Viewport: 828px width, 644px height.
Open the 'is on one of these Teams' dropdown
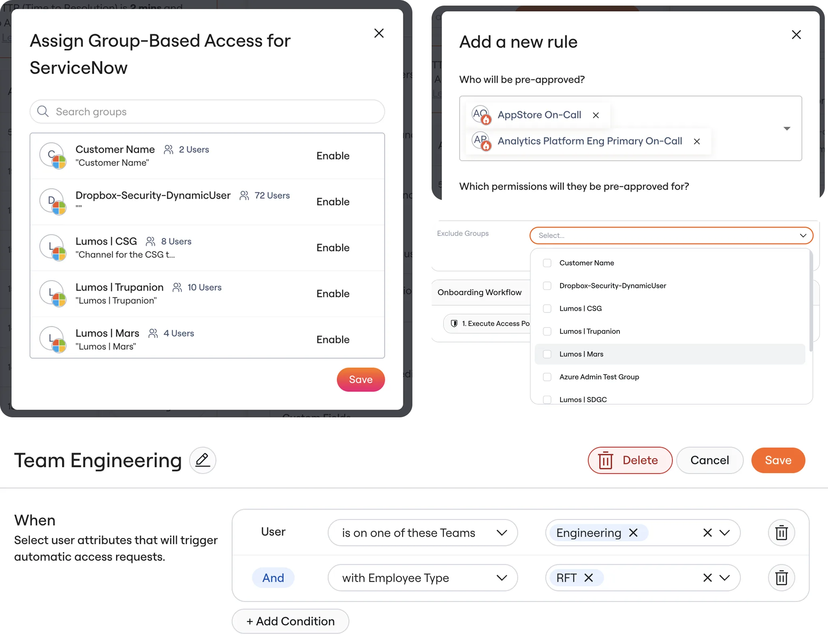pyautogui.click(x=422, y=533)
